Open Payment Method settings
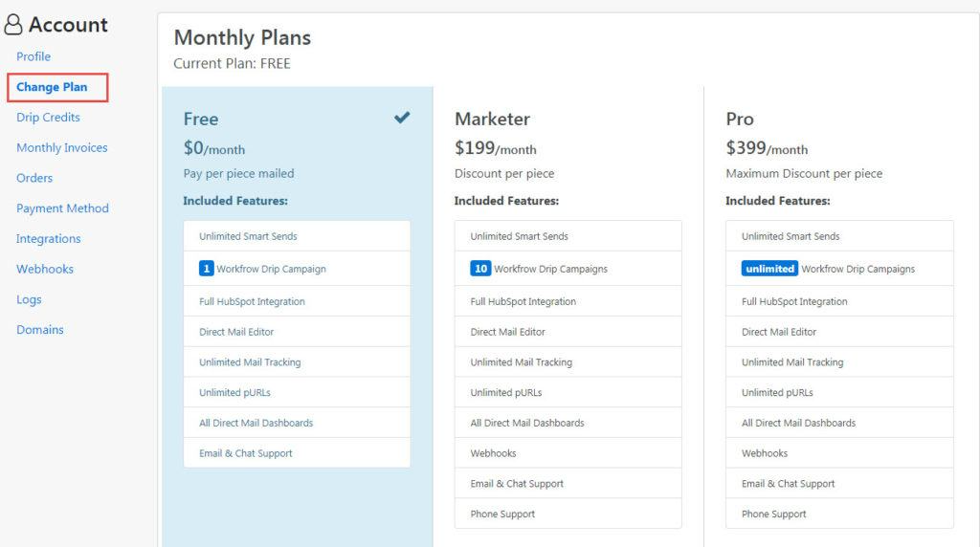 (x=62, y=208)
